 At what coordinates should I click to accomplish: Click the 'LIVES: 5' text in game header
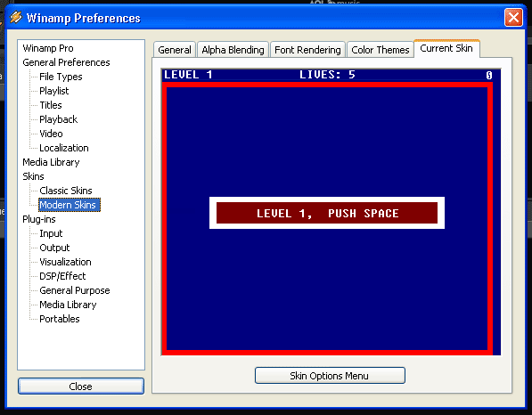pyautogui.click(x=327, y=75)
